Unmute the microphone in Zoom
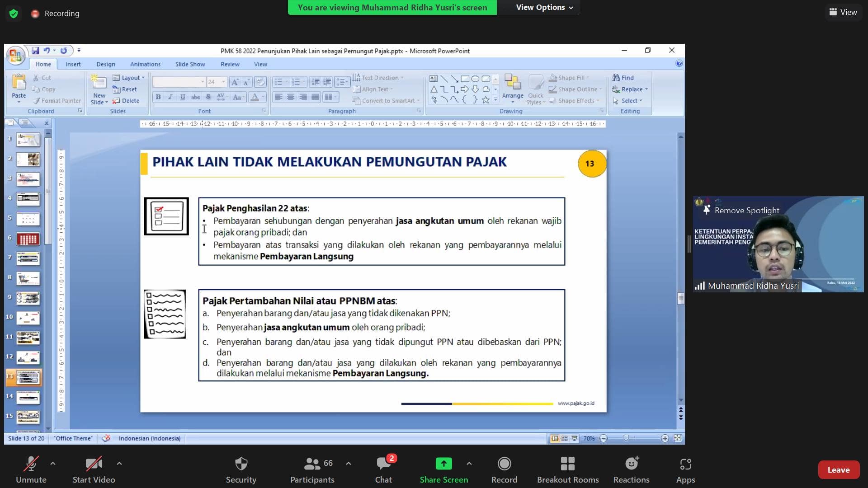The height and width of the screenshot is (488, 868). pos(31,469)
